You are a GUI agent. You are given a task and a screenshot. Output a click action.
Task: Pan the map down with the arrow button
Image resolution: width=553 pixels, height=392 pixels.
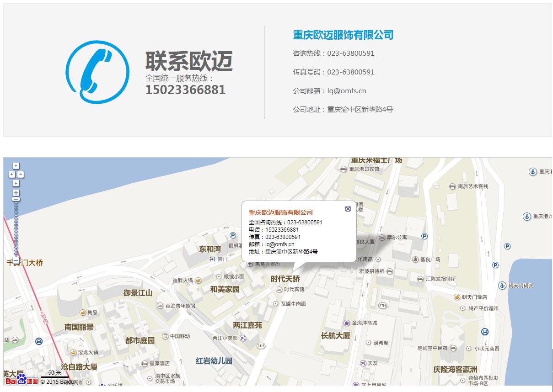16,183
